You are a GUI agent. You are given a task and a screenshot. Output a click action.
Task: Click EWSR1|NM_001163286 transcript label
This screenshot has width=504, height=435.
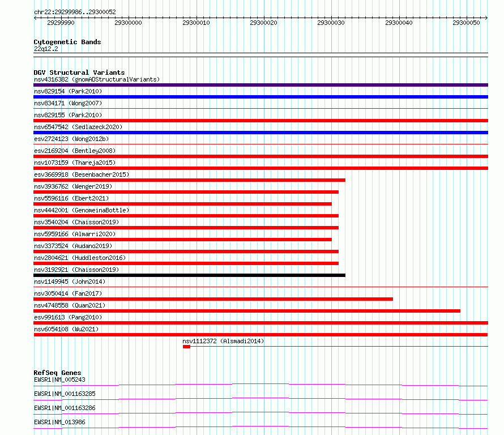[65, 408]
